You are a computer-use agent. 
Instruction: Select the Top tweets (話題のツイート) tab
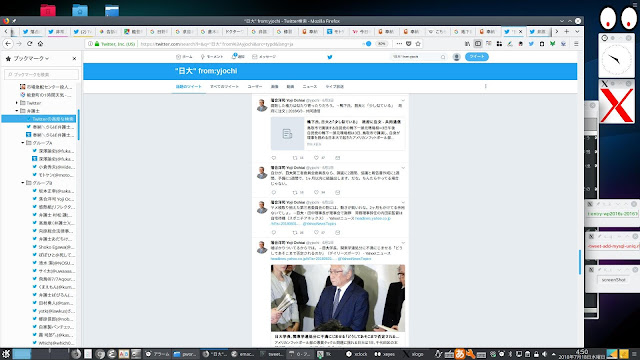(189, 87)
